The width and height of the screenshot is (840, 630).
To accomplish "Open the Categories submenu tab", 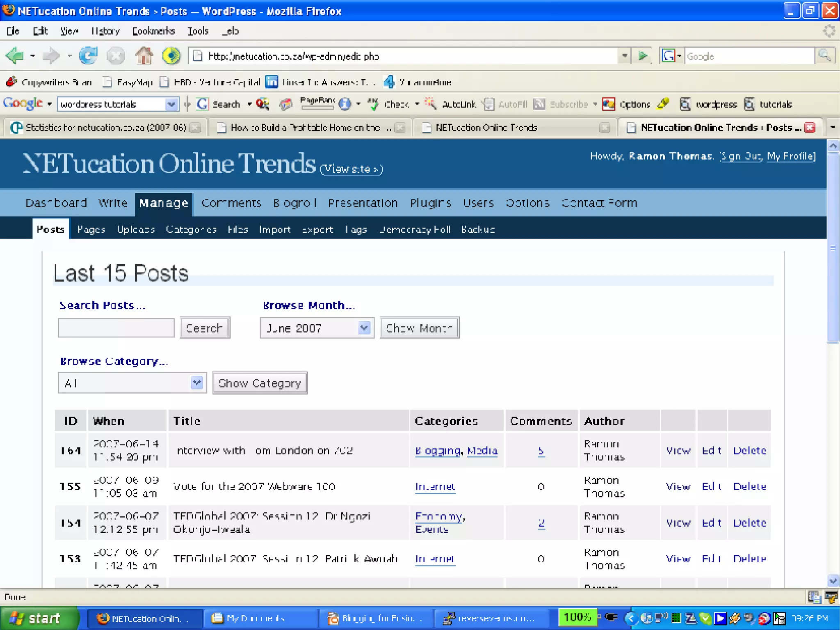I will [191, 229].
